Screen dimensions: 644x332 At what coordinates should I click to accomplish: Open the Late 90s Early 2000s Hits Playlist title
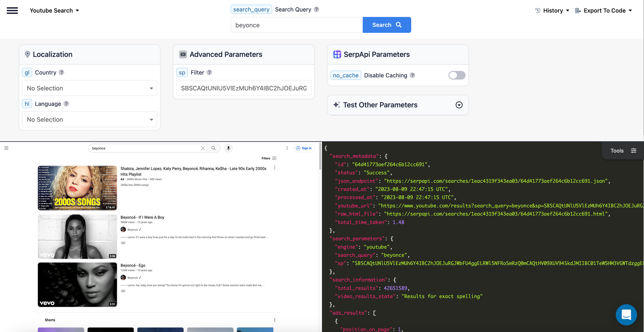pos(194,171)
